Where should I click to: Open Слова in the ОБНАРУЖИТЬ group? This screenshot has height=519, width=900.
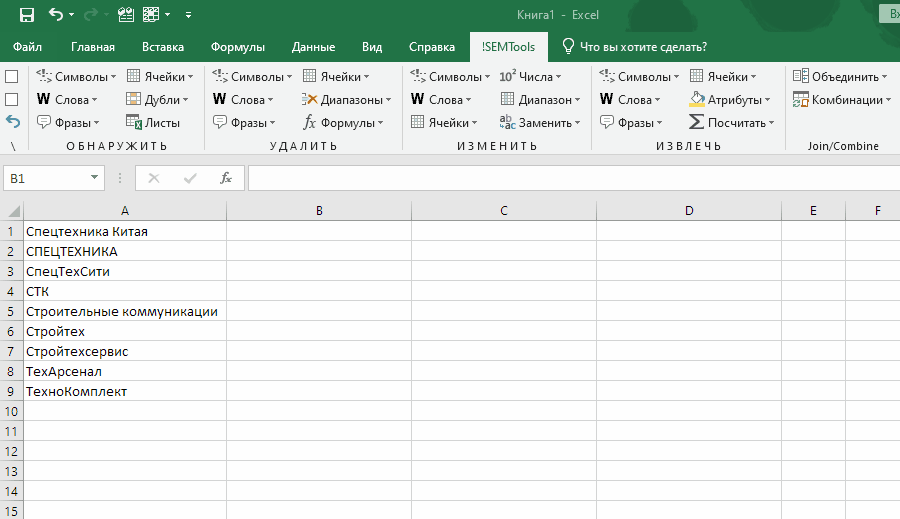(x=67, y=99)
